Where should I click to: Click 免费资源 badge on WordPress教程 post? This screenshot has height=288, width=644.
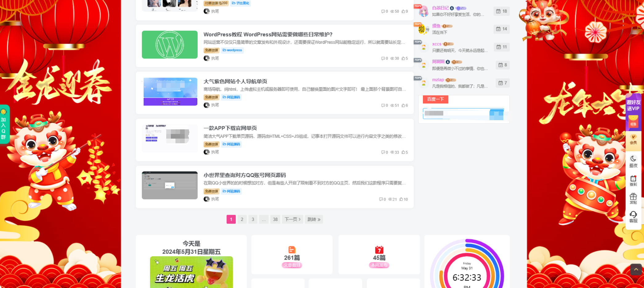coord(211,50)
